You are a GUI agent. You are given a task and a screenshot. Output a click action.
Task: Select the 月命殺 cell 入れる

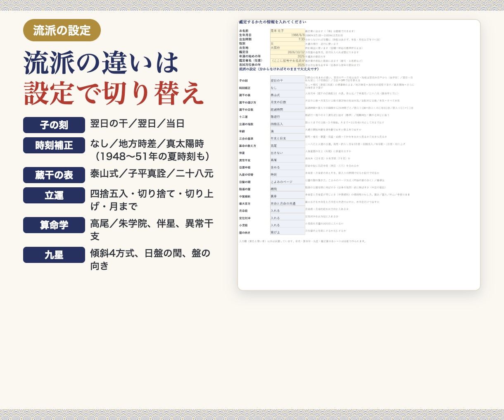[288, 210]
